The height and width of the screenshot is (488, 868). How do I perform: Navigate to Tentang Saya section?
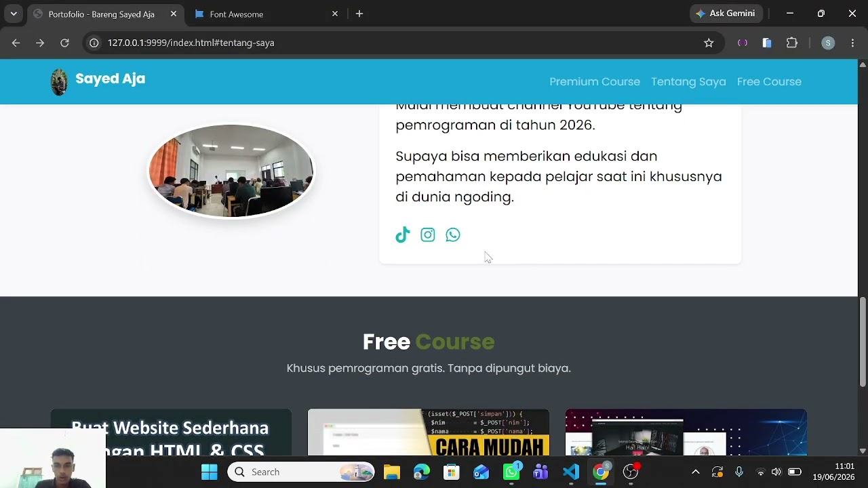coord(688,81)
